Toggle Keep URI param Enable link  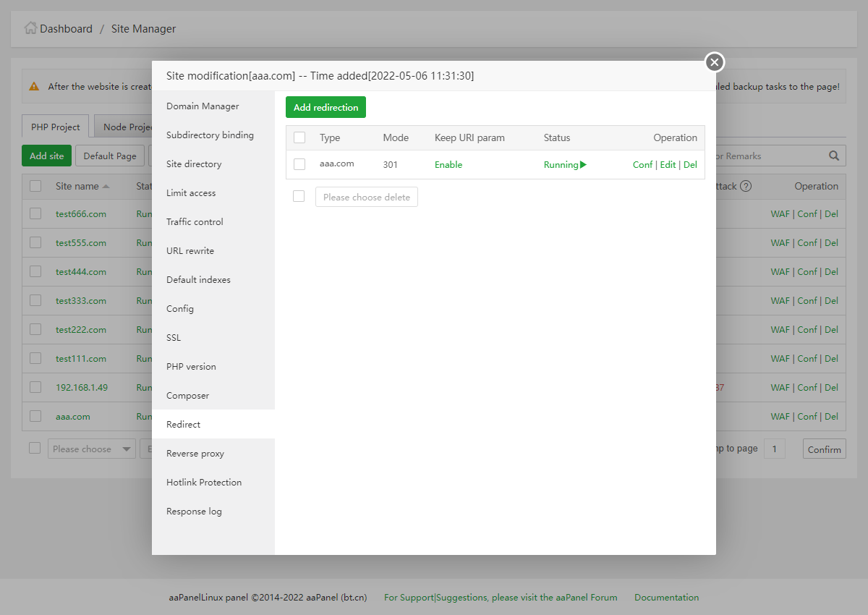point(448,165)
